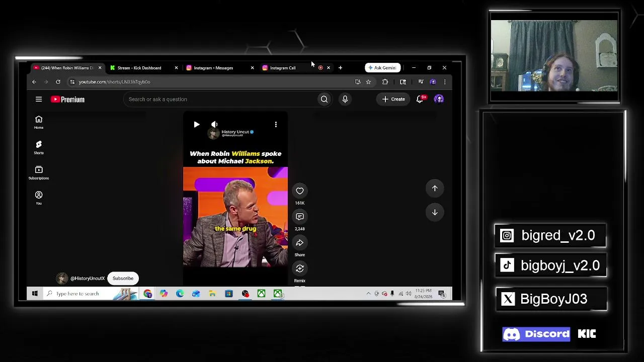Open the Chrome extensions puzzle icon
644x362 pixels.
coord(385,82)
